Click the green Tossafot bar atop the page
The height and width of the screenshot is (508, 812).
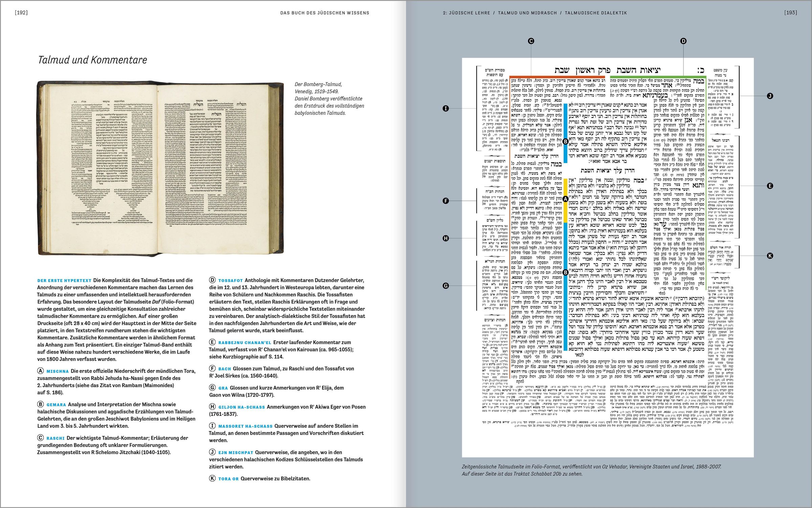pyautogui.click(x=657, y=77)
